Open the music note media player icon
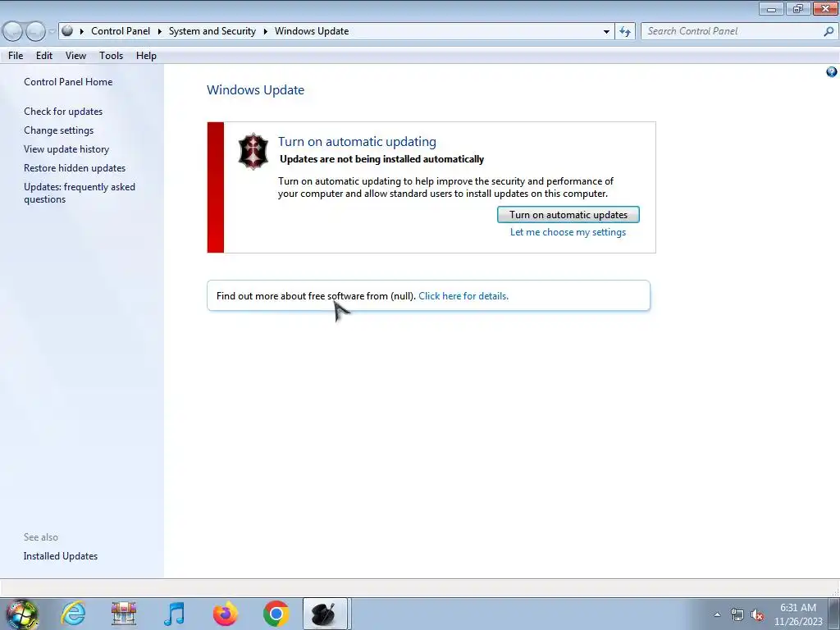 tap(175, 614)
